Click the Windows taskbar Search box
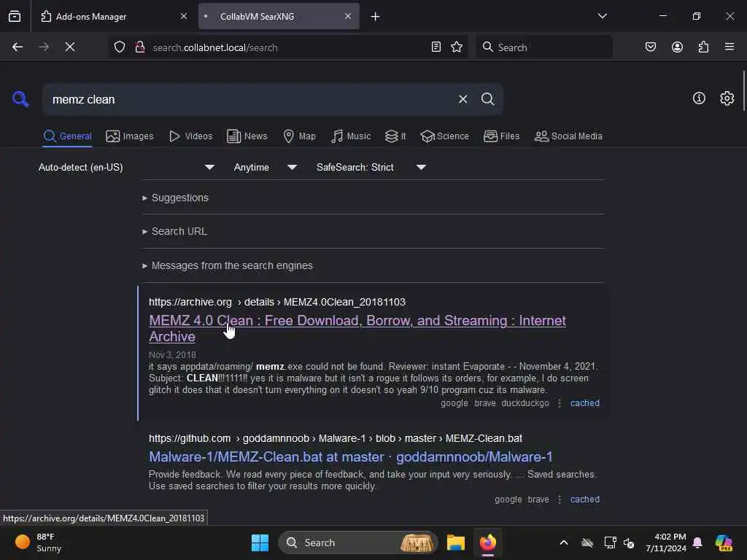This screenshot has height=560, width=747. tap(357, 542)
